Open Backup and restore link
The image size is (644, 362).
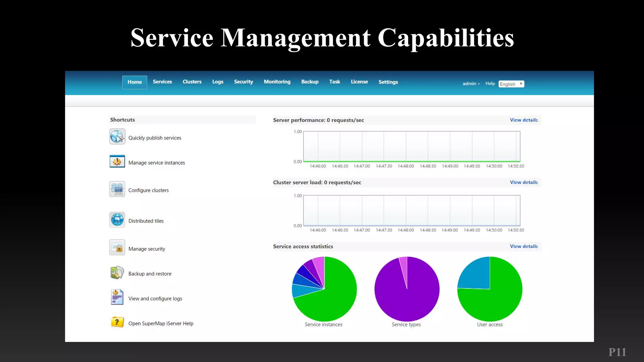(x=150, y=274)
